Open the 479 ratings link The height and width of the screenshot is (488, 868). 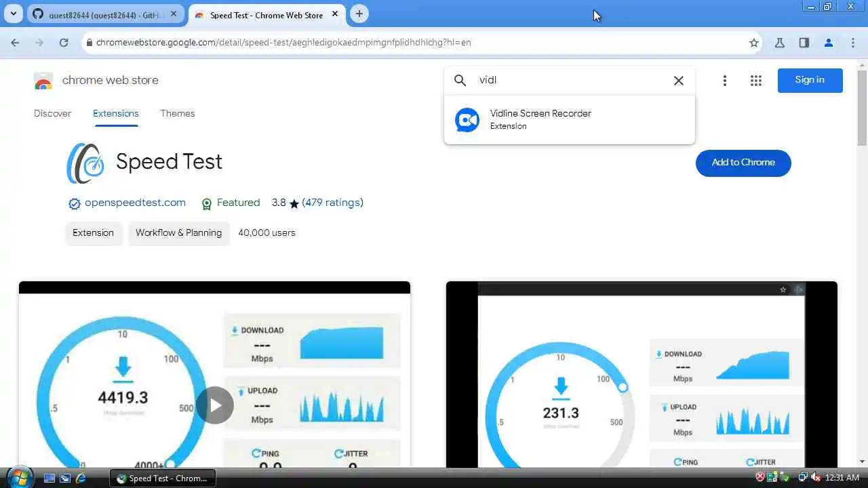click(332, 203)
